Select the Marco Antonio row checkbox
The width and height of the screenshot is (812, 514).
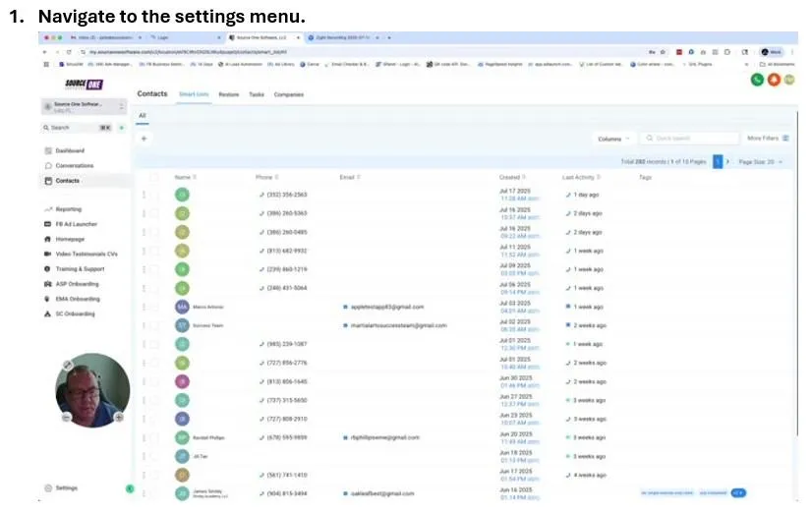153,307
